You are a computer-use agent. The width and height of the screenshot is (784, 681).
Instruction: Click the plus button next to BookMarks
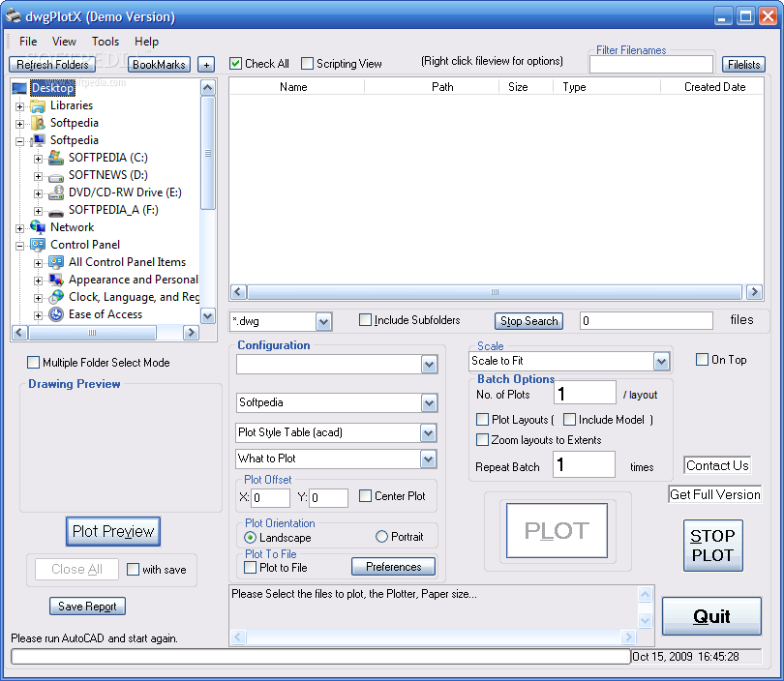[x=206, y=65]
